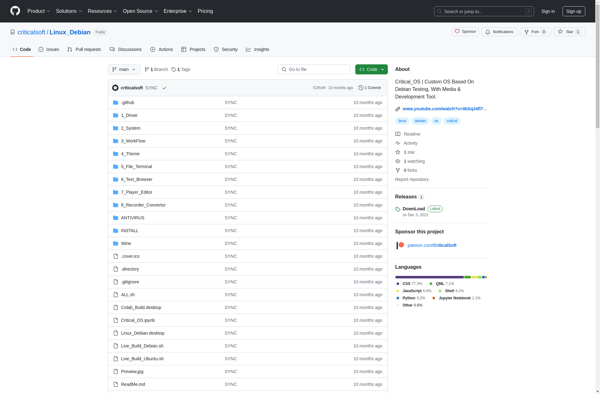
Task: Open the ALL.sh file
Action: coord(128,295)
